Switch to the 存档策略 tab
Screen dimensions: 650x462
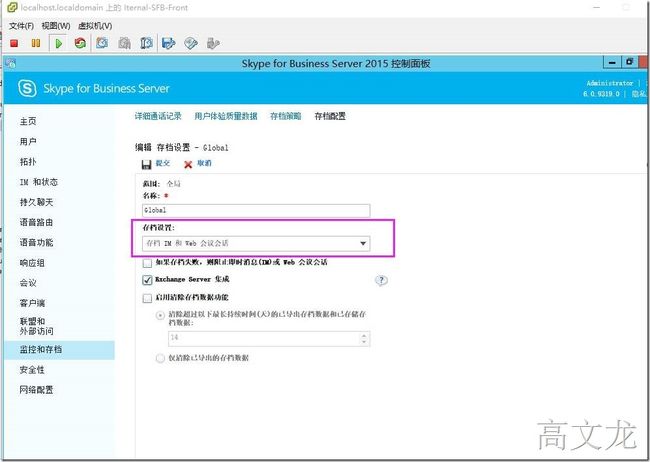(286, 116)
